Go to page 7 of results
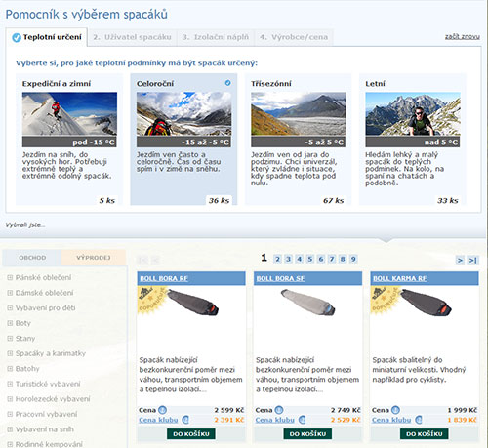This screenshot has height=448, width=488. click(332, 259)
